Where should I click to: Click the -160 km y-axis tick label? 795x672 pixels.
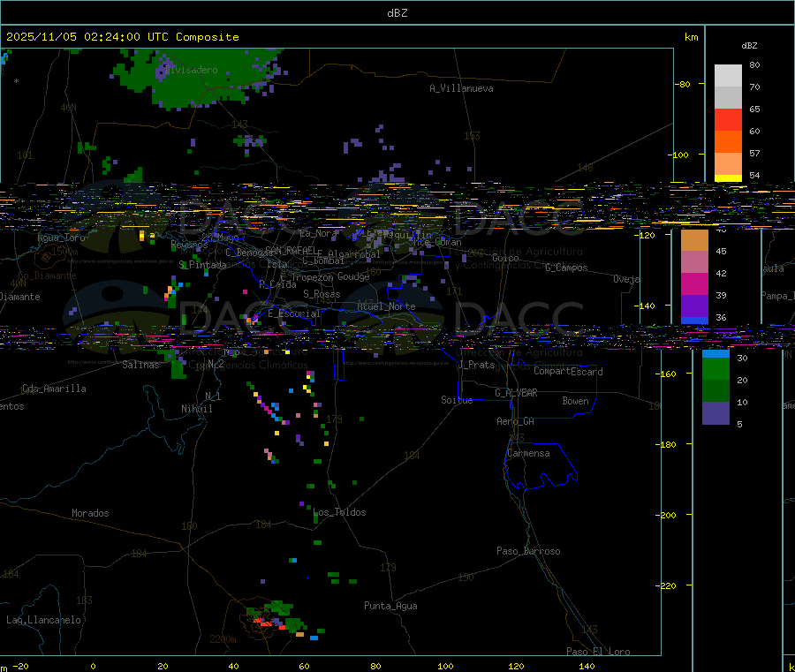tap(665, 374)
